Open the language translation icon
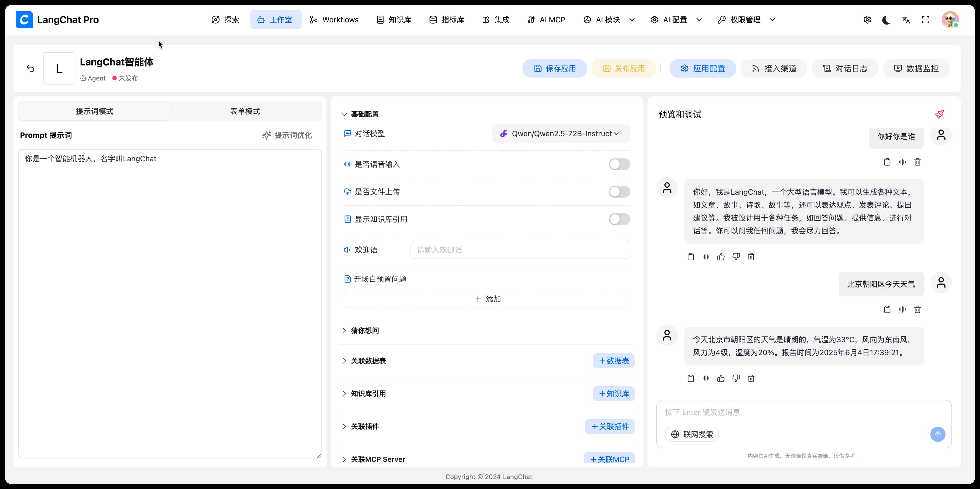 [906, 20]
